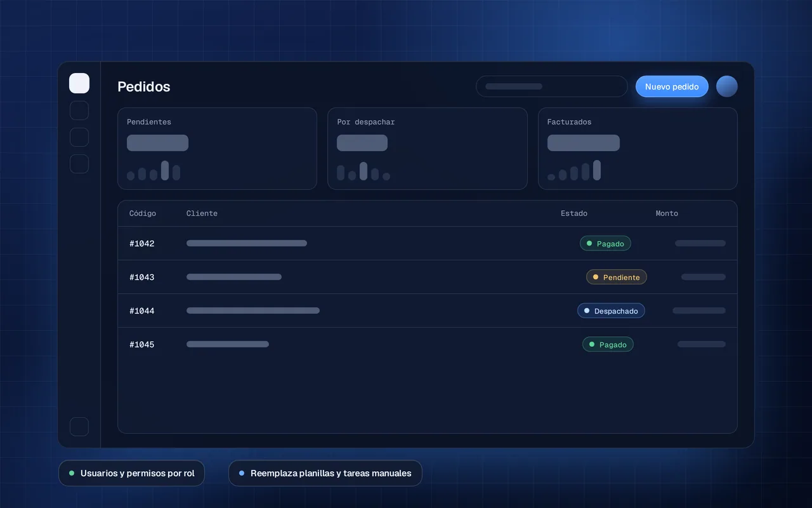
Task: Click the Pedidos page heading
Action: [144, 87]
